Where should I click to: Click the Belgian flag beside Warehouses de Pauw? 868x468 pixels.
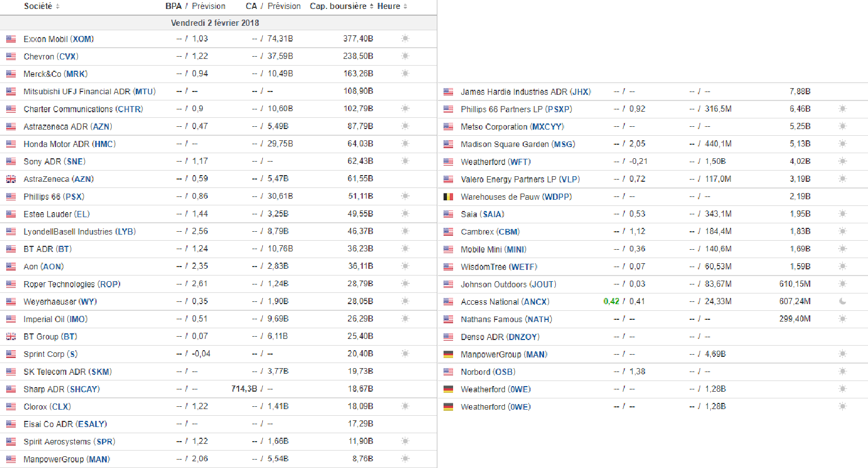(448, 196)
